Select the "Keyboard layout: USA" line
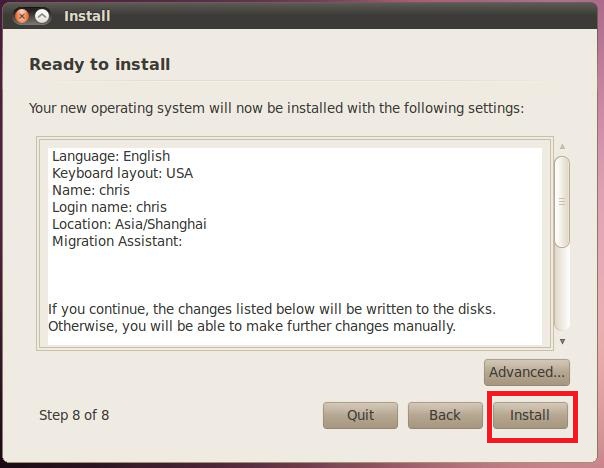 point(122,173)
